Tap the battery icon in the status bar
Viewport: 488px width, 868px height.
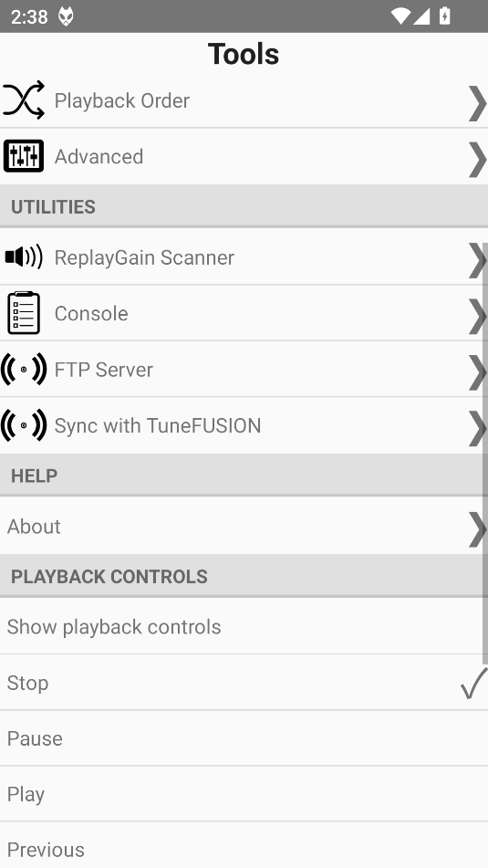[444, 16]
